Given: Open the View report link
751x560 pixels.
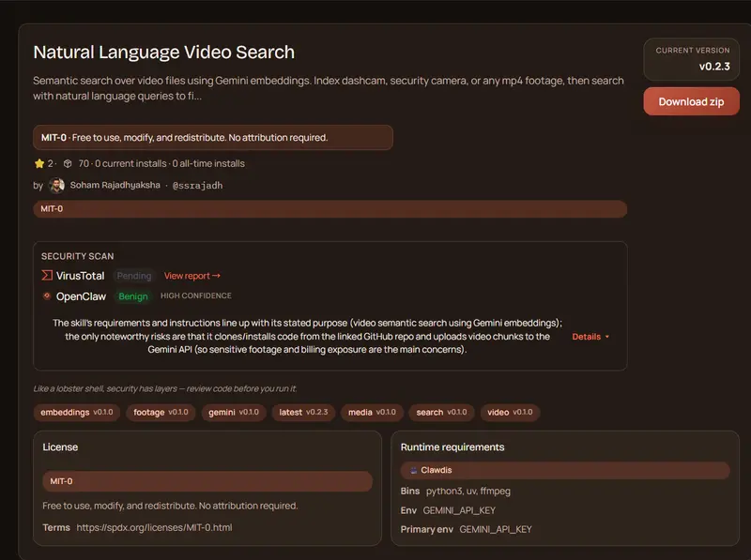Looking at the screenshot, I should tap(192, 275).
